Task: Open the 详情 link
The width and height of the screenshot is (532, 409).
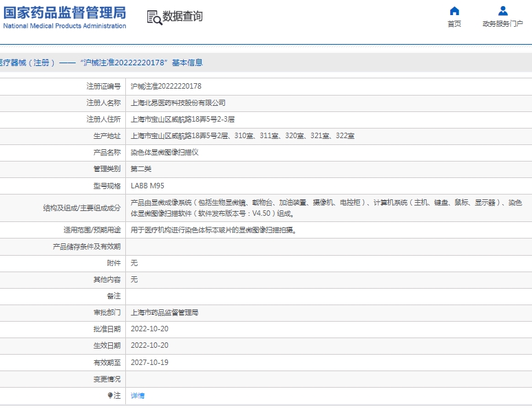Action: click(x=138, y=395)
